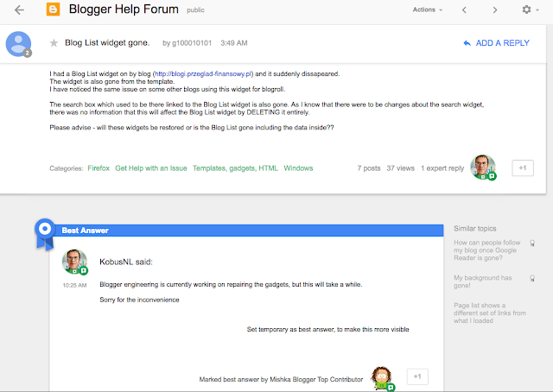The height and width of the screenshot is (392, 553).
Task: Open the blogi.przeglad-finansowy.pl link
Action: point(203,73)
